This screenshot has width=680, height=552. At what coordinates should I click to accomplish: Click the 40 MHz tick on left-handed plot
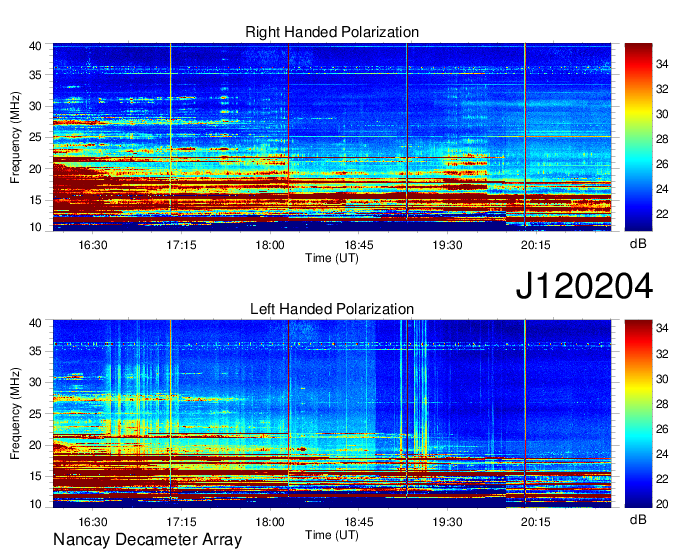[x=35, y=323]
